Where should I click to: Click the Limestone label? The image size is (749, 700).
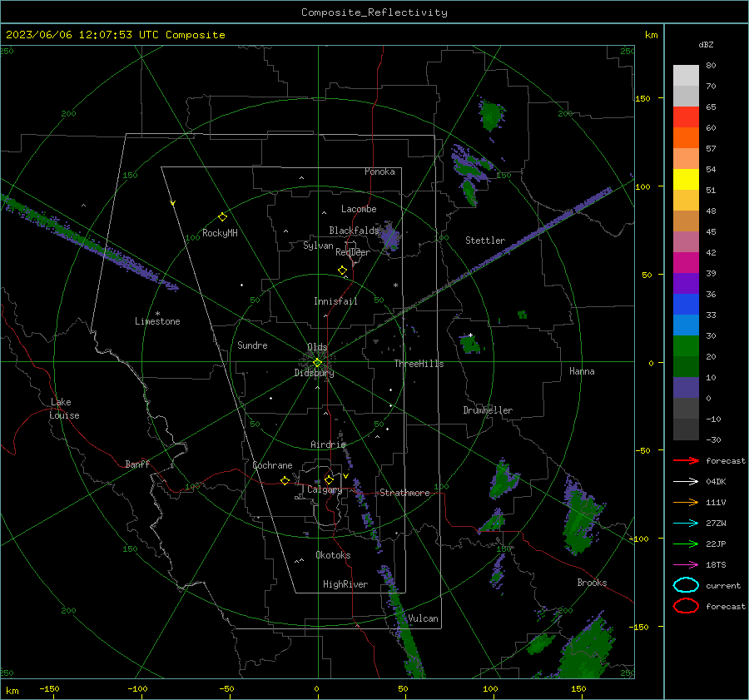click(157, 321)
